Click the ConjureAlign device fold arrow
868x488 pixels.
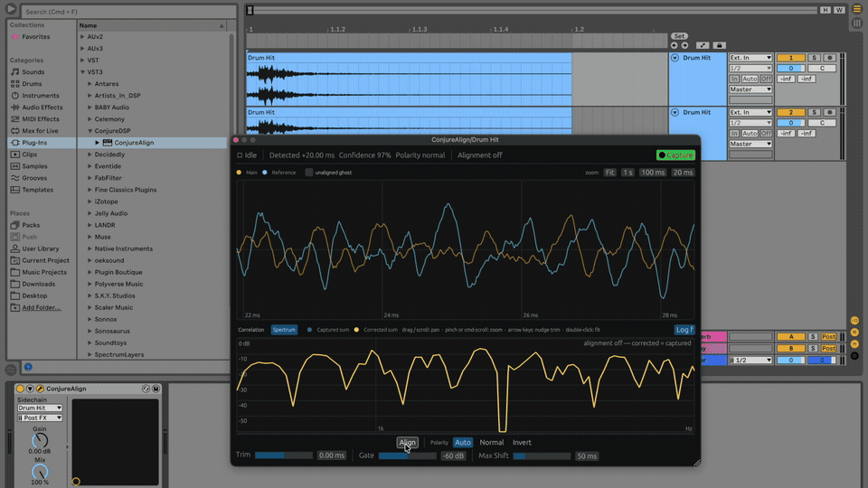tap(30, 389)
